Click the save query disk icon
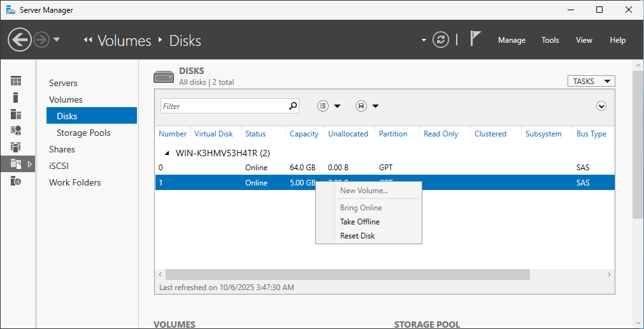Image resolution: width=644 pixels, height=329 pixels. pos(361,106)
